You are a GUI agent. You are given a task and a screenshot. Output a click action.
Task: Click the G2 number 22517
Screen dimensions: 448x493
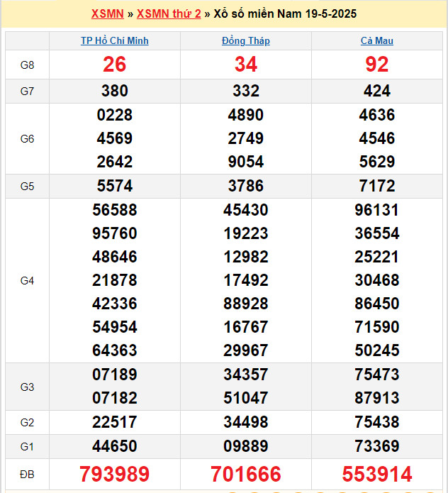click(x=115, y=422)
